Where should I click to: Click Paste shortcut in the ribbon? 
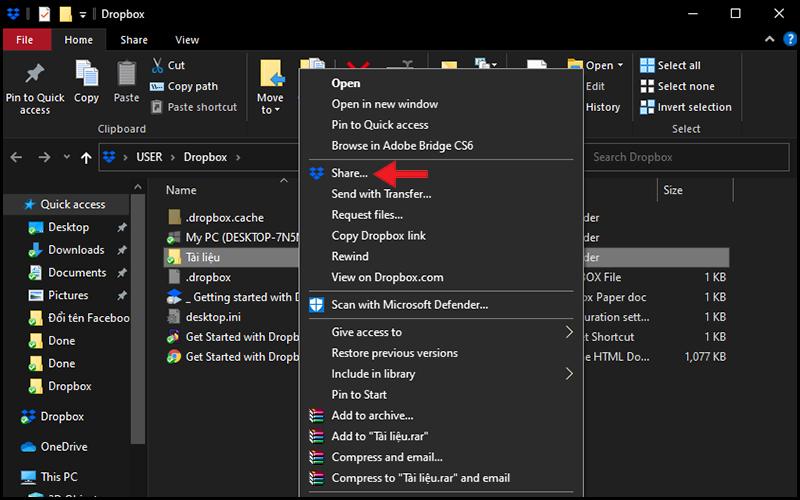tap(194, 107)
